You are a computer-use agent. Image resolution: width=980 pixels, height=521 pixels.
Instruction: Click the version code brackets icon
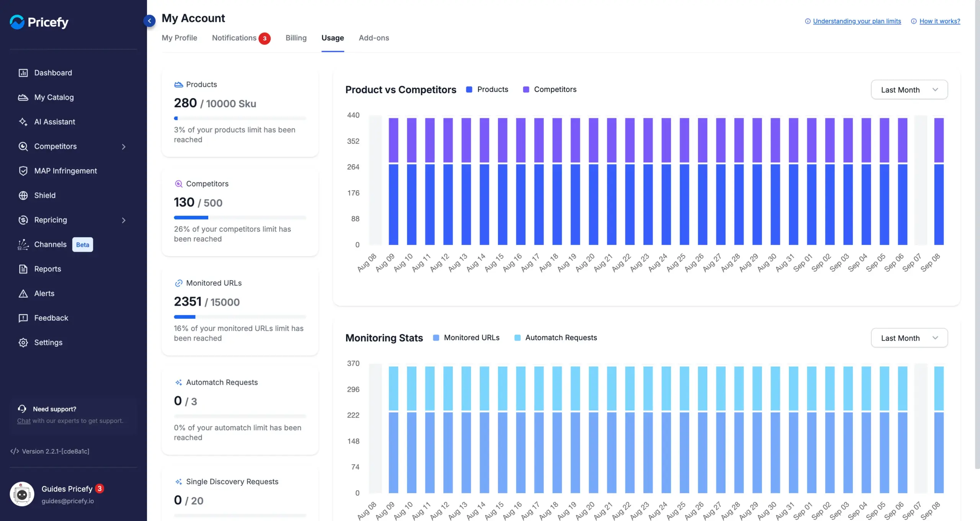[x=15, y=451]
